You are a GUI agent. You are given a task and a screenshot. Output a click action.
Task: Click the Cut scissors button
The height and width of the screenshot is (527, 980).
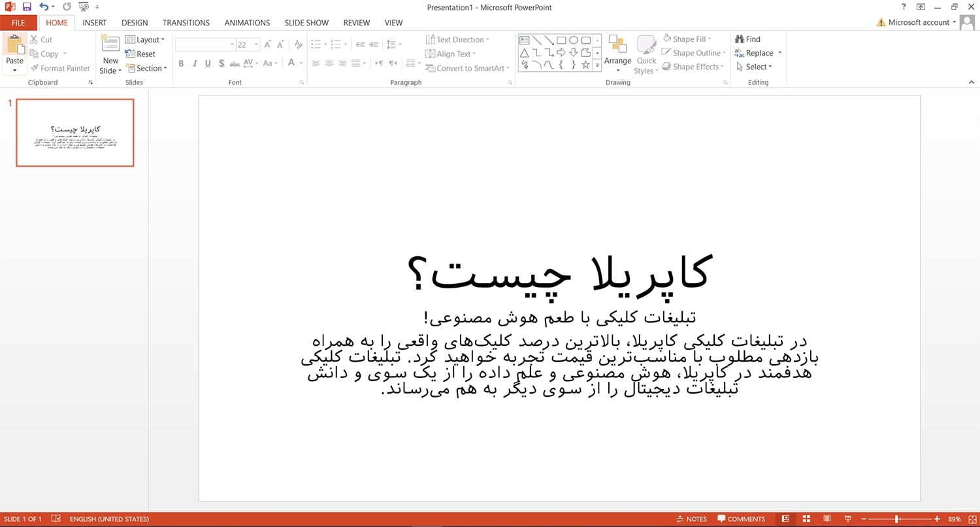coord(41,39)
